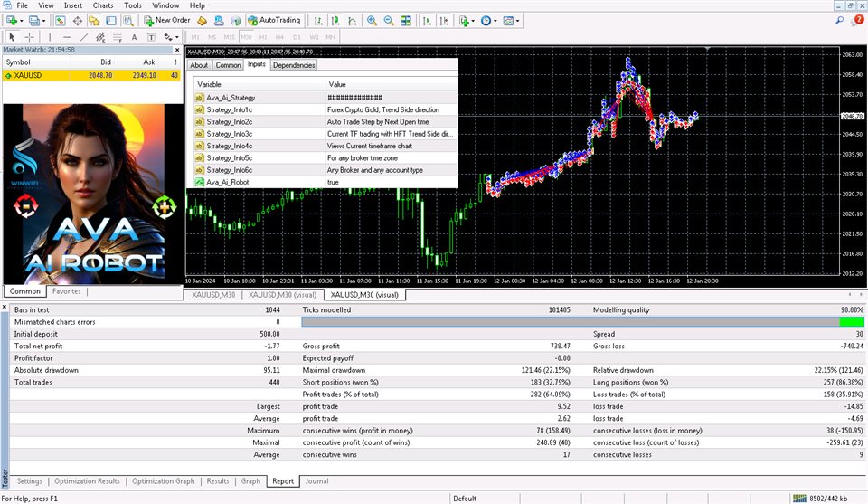868x504 pixels.
Task: Toggle the M30 timeframe button
Action: point(246,37)
